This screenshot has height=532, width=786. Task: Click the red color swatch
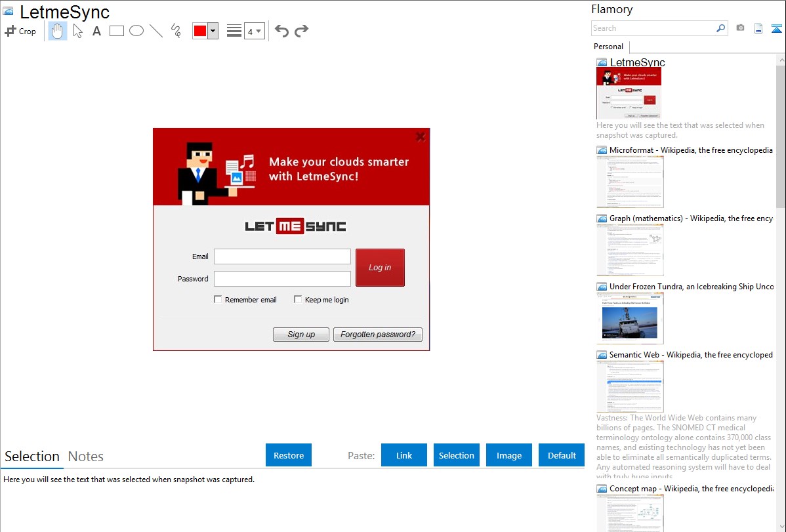(x=200, y=31)
